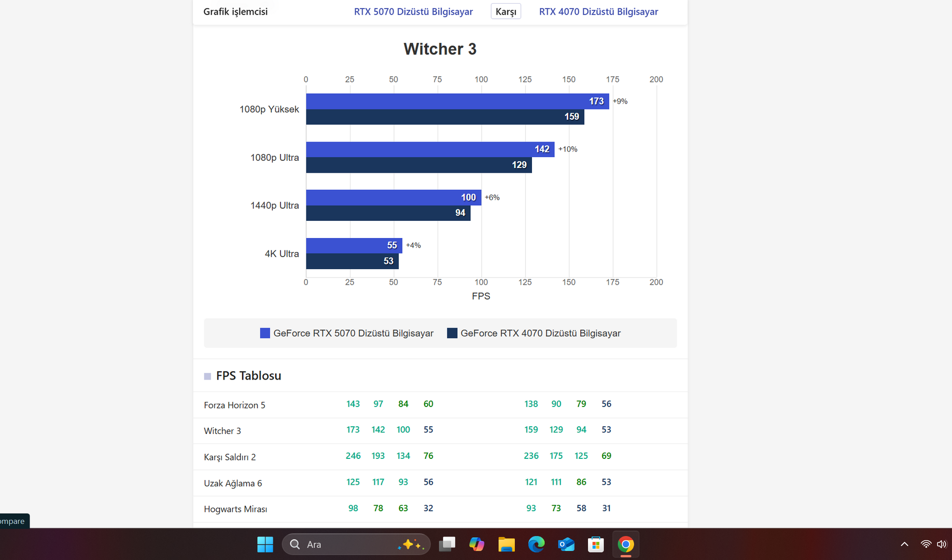Click the '+6%' difference label

point(492,198)
